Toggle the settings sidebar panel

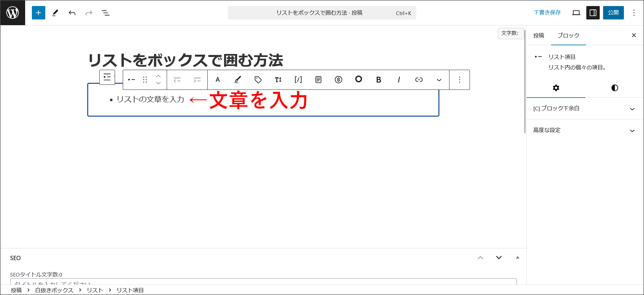coord(593,13)
